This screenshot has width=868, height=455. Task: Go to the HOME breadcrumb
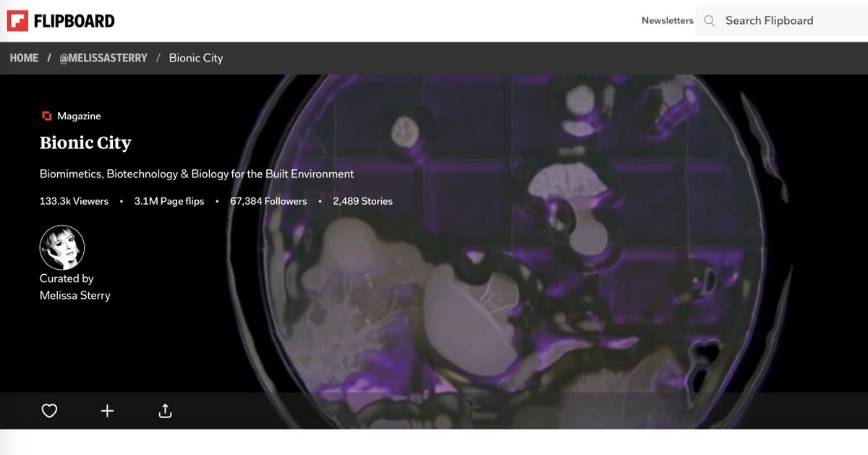(23, 57)
